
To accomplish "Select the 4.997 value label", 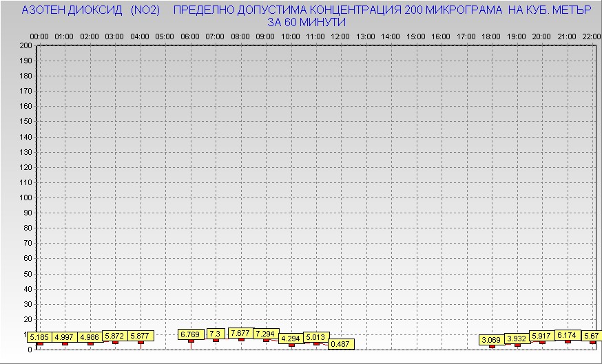I will click(x=64, y=337).
